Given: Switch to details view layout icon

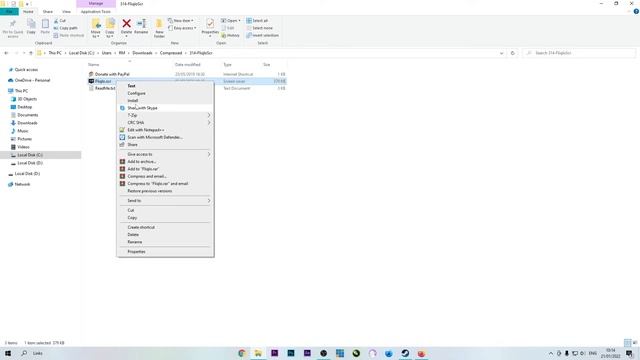Looking at the screenshot, I should tap(627, 343).
